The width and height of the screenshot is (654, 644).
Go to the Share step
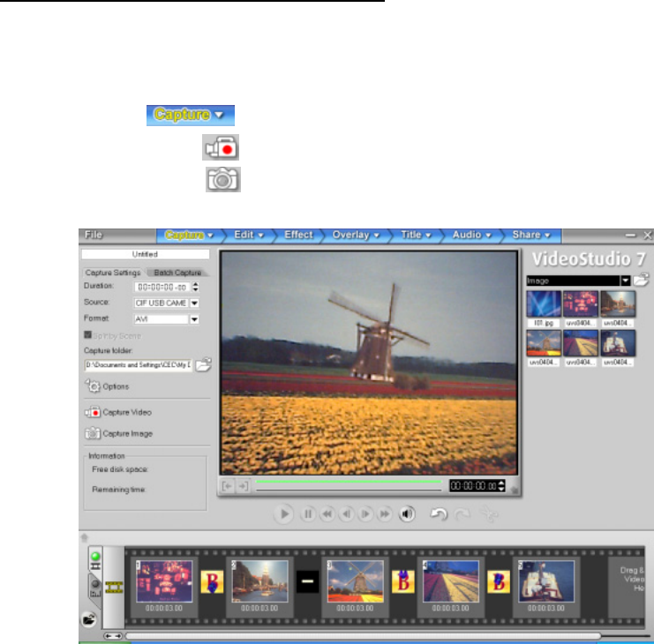(531, 236)
